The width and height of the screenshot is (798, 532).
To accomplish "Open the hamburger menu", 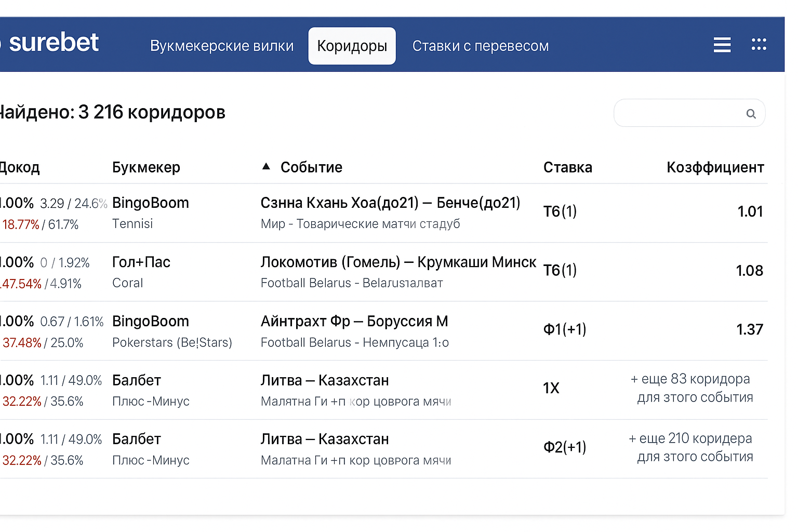I will point(722,45).
